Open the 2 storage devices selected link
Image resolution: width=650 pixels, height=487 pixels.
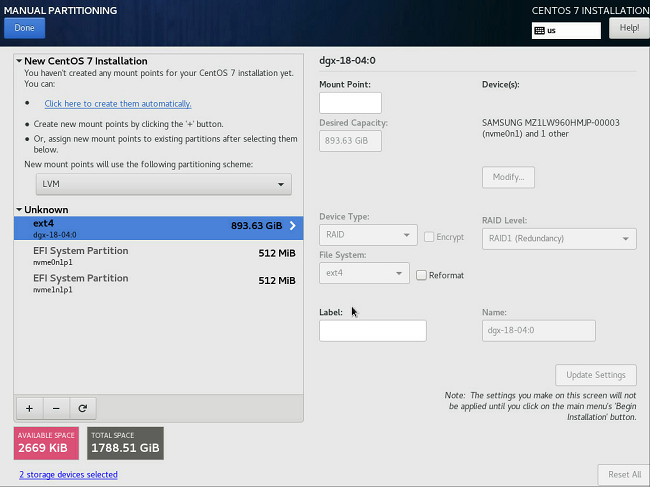click(x=68, y=474)
